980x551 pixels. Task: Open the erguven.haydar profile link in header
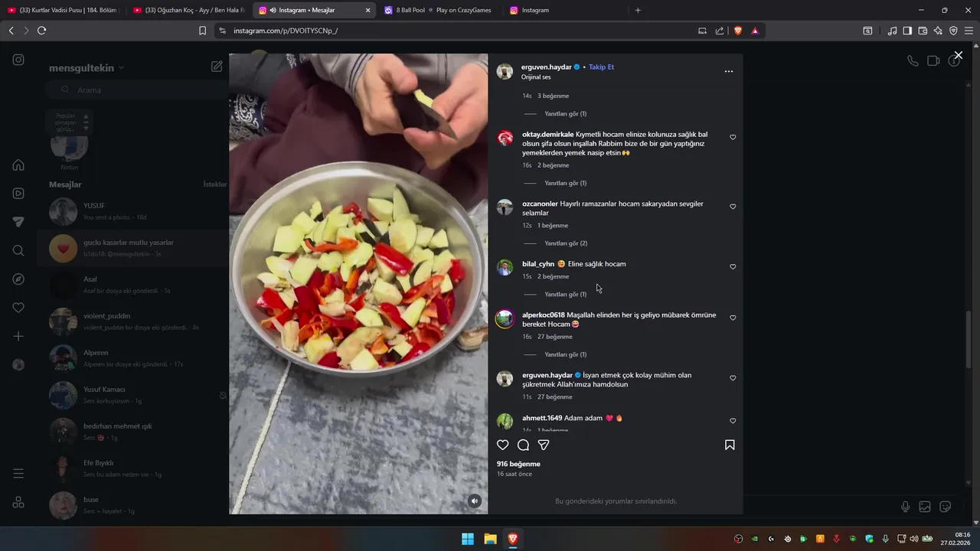point(546,67)
